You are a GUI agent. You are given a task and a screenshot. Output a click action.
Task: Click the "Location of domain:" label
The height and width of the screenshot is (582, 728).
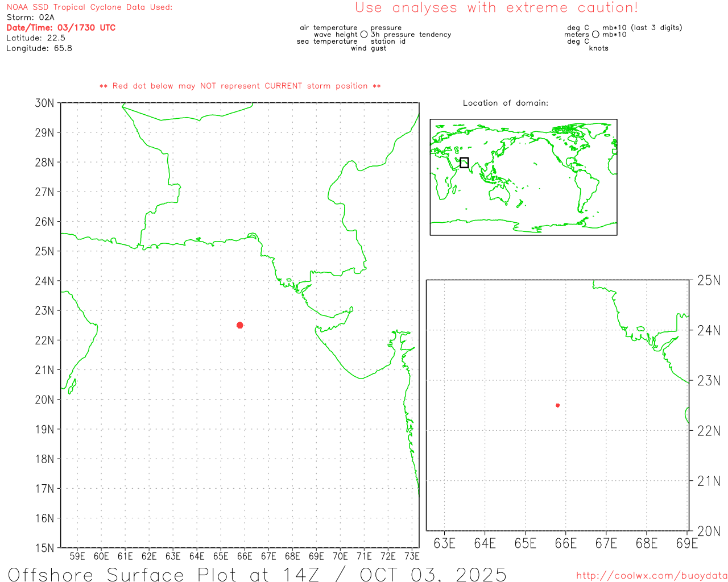(506, 103)
